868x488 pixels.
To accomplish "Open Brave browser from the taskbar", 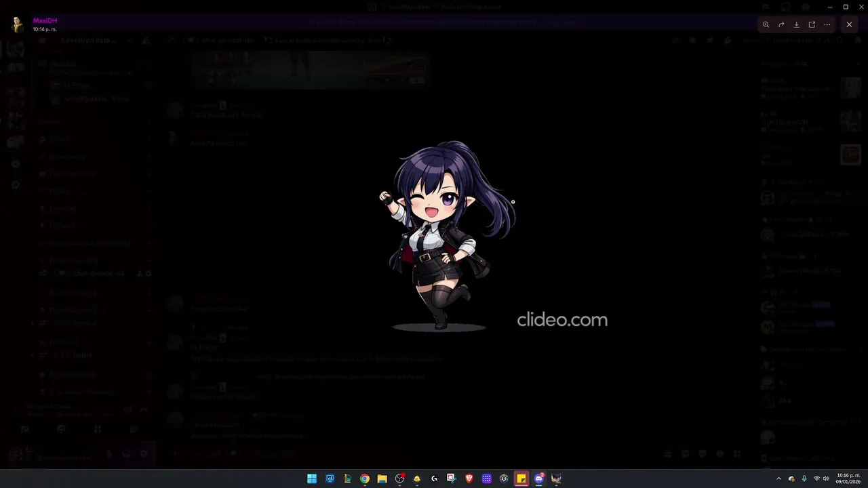I will pos(469,479).
